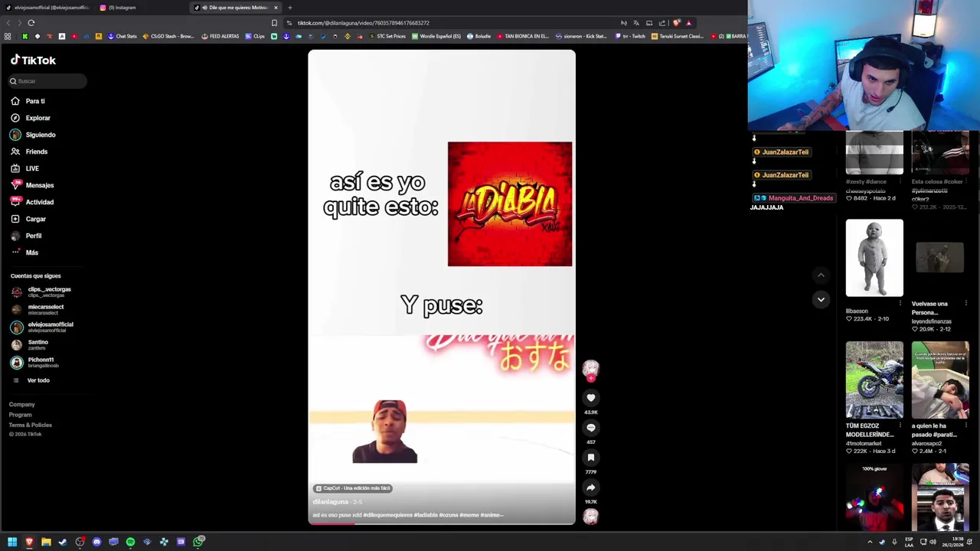Open the Chat Stats bookmark
Viewport: 980px width, 551px height.
coord(122,36)
